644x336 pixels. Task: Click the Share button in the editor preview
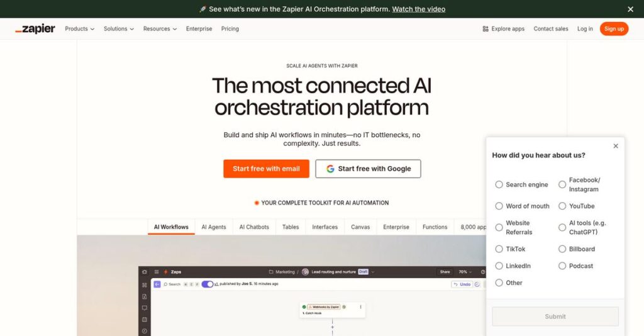point(445,272)
